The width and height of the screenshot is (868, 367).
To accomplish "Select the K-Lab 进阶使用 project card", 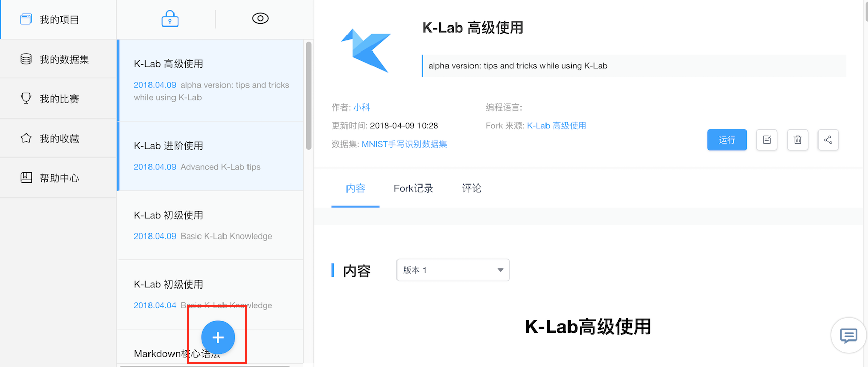I will 211,156.
